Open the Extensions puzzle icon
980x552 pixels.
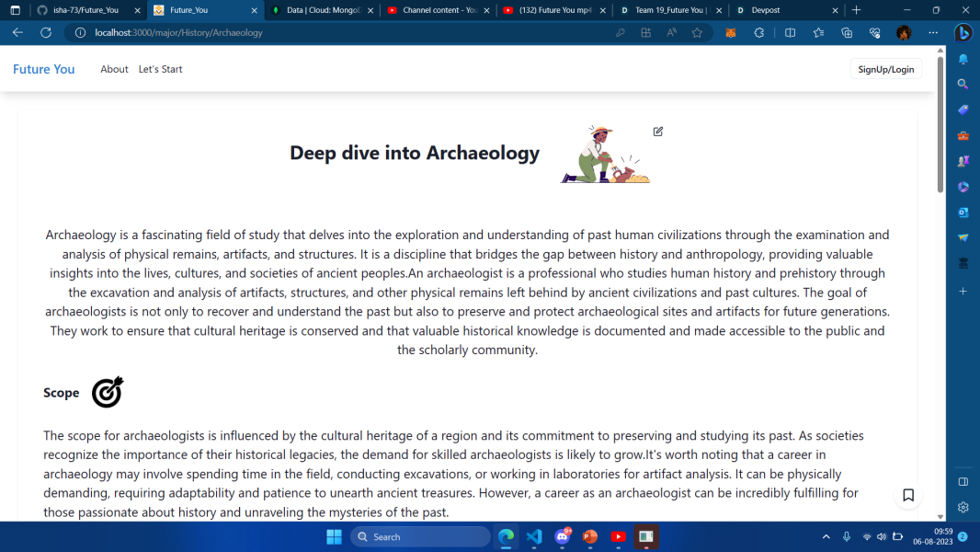pyautogui.click(x=758, y=32)
